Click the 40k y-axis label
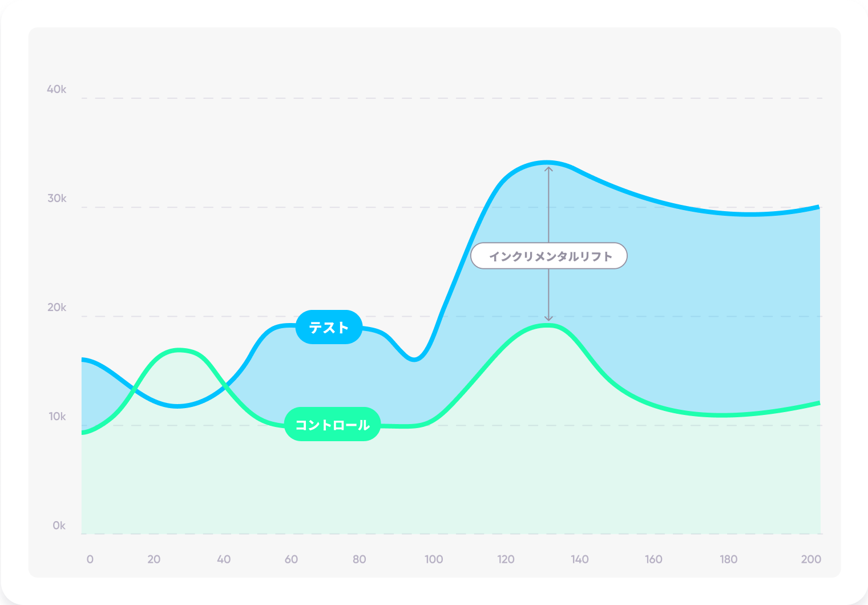 56,90
